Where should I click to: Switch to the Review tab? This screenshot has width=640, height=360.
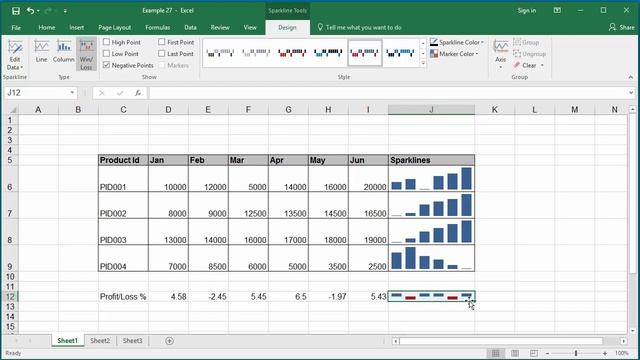220,27
